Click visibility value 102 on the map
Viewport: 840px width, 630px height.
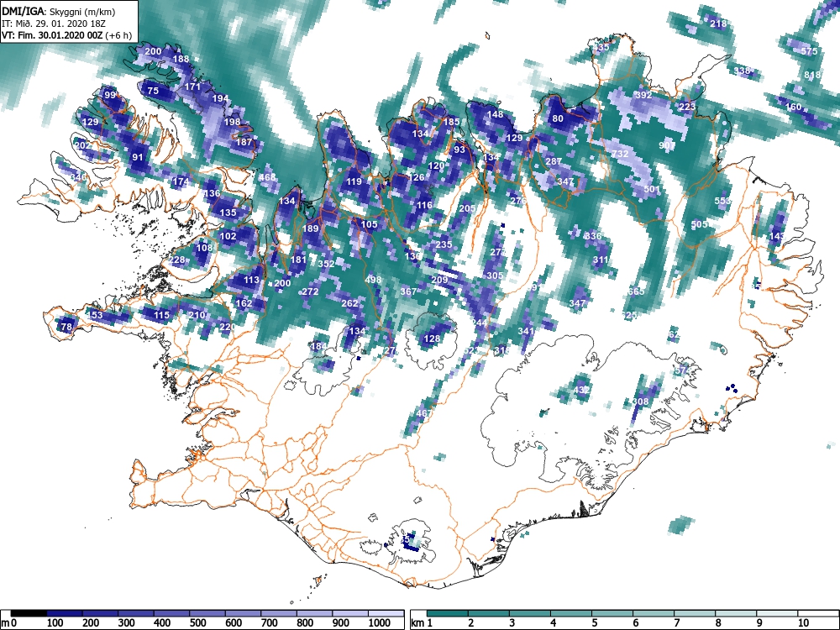click(x=228, y=236)
